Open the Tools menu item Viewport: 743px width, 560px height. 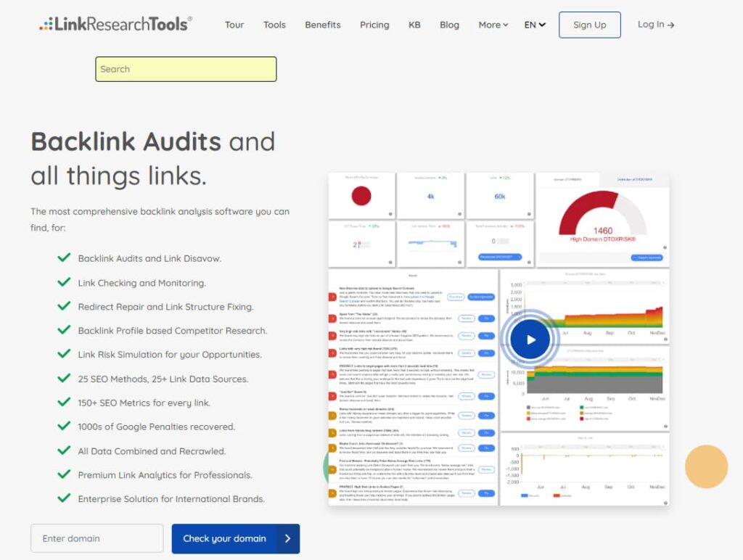(x=274, y=25)
